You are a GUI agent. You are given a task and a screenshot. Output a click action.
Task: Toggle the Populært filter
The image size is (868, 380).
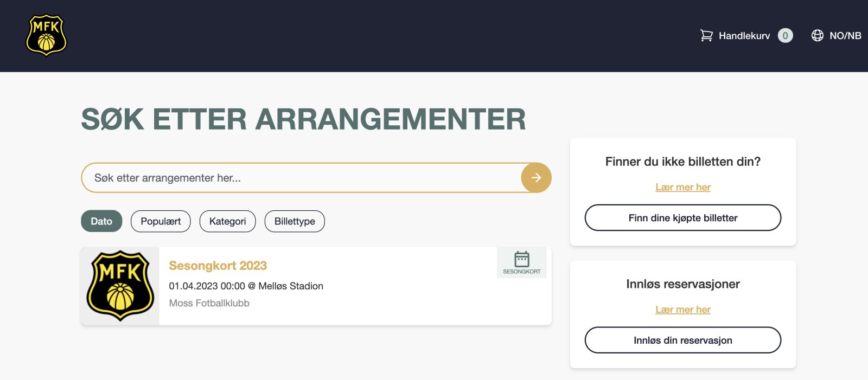point(161,221)
